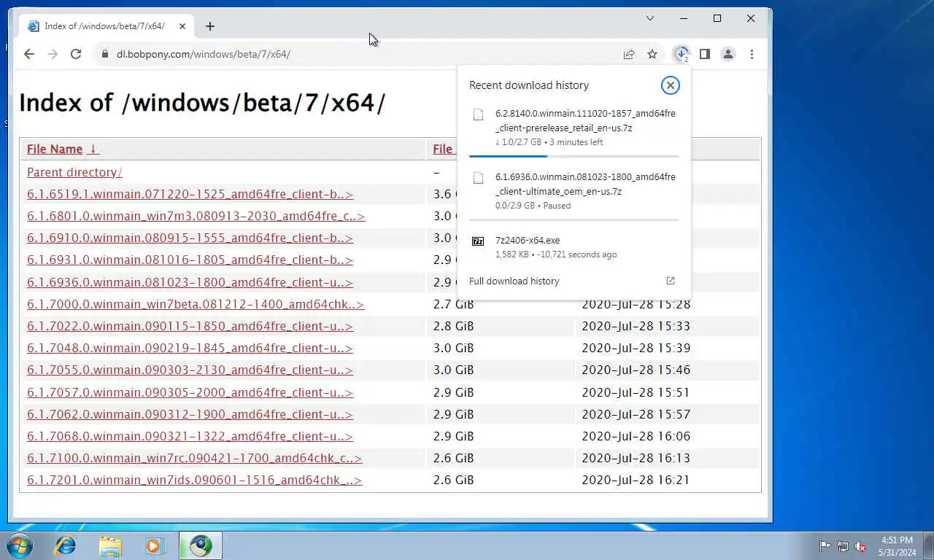Go back to the previous page
Image resolution: width=934 pixels, height=560 pixels.
(29, 54)
